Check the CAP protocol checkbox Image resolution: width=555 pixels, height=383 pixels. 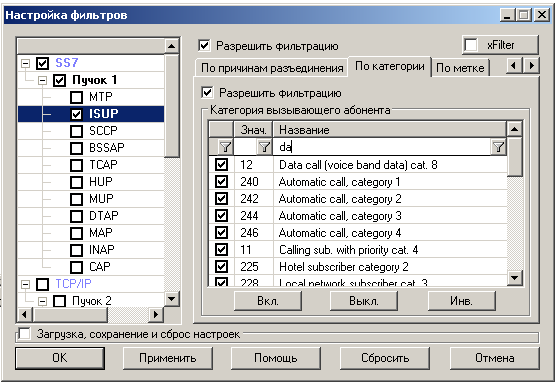tap(76, 267)
